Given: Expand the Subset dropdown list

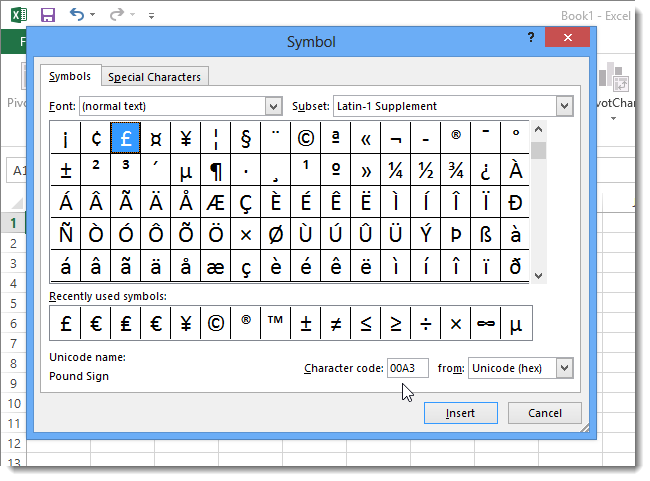Looking at the screenshot, I should pyautogui.click(x=565, y=106).
